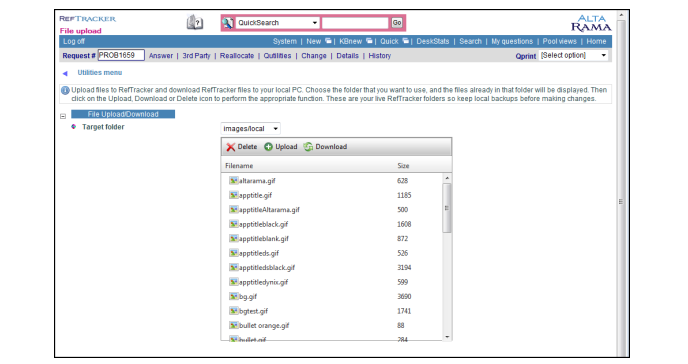Click the Reallocate link
Screen dimensions: 688x364
coord(237,56)
